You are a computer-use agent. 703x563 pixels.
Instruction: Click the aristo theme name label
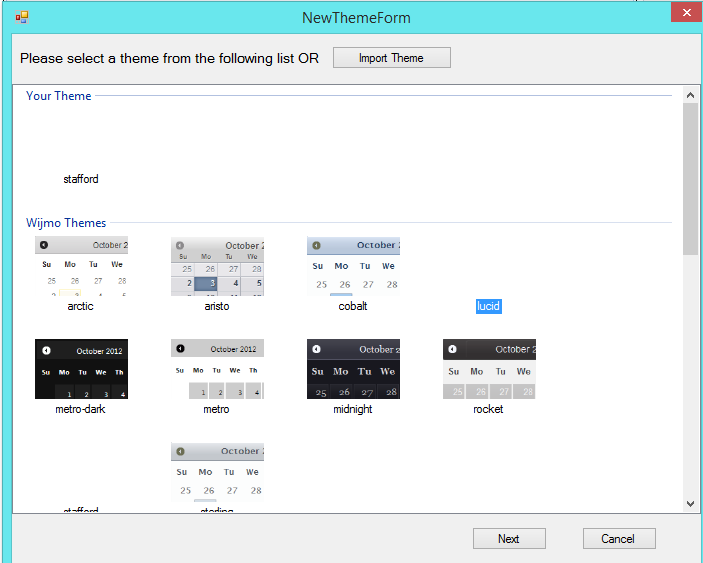pyautogui.click(x=217, y=306)
